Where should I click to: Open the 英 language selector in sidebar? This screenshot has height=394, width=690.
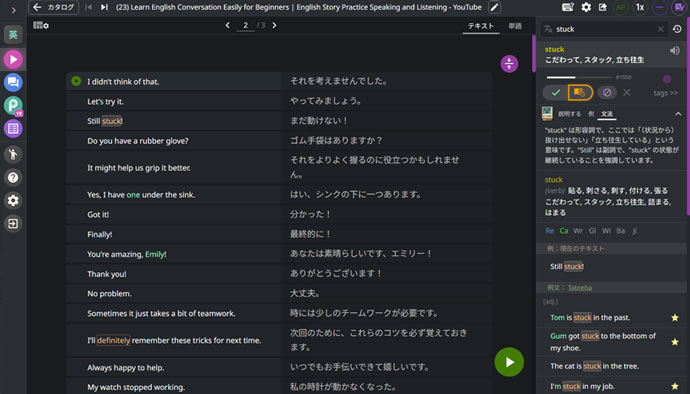point(13,35)
